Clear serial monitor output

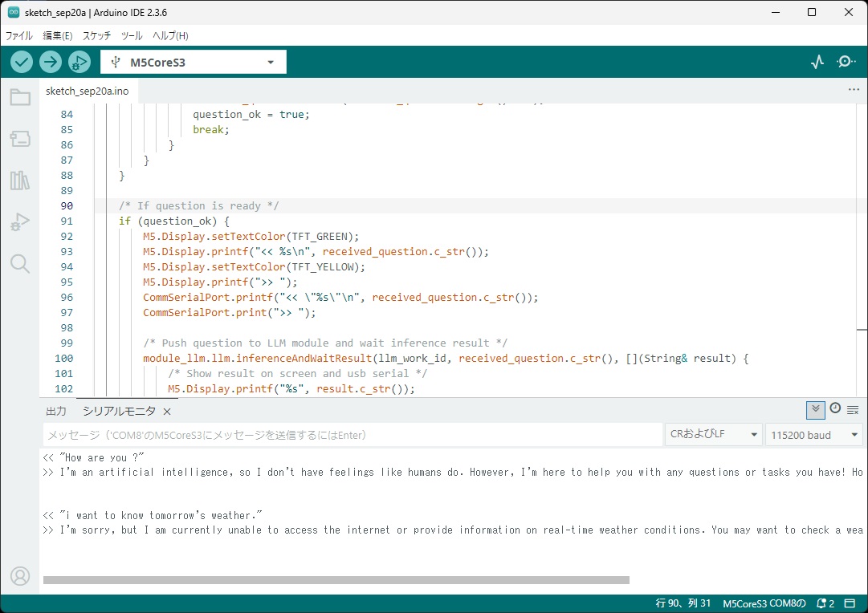point(853,409)
